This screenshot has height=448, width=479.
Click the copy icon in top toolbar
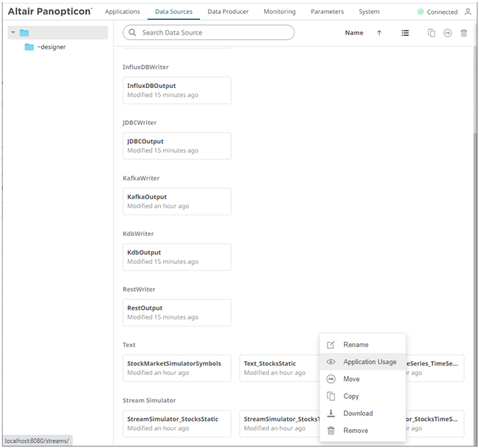(431, 33)
